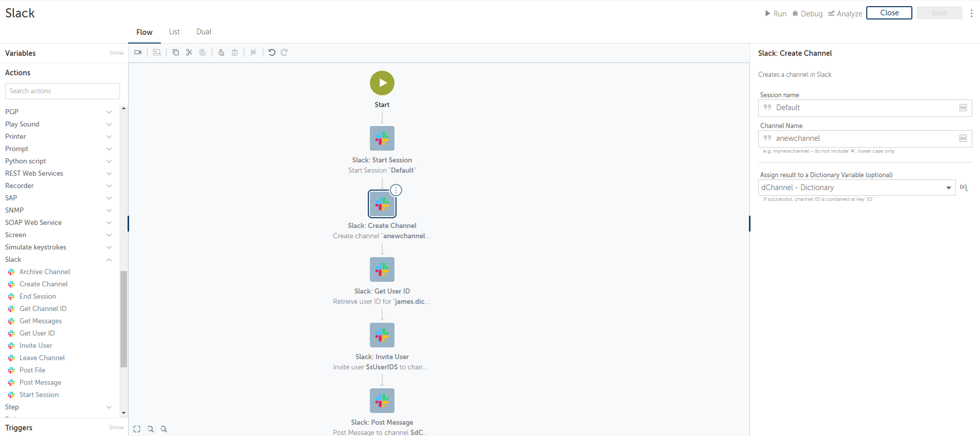Select the Get Messages action in Slack list
This screenshot has width=980, height=436.
pyautogui.click(x=40, y=321)
